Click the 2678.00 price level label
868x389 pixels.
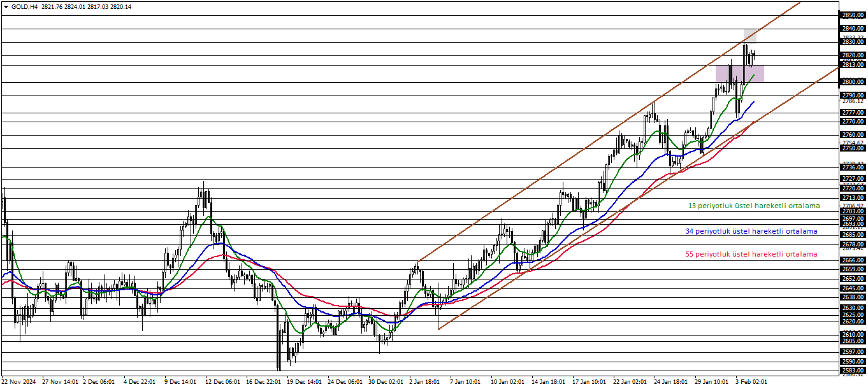tap(853, 244)
